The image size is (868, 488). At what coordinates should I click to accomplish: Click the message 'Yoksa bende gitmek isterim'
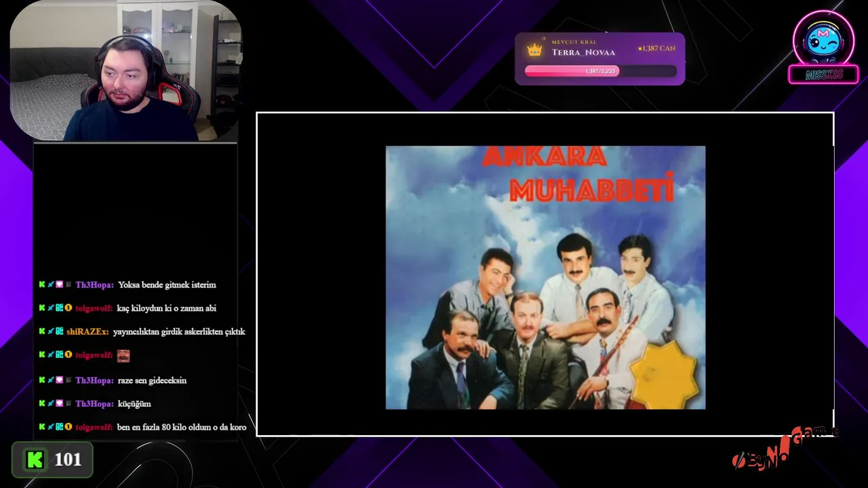[167, 285]
